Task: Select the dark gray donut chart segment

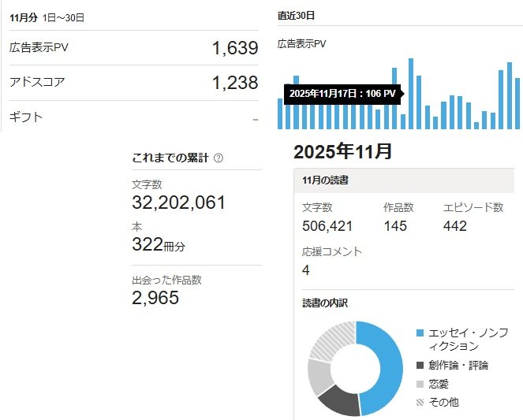Action: [x=339, y=400]
